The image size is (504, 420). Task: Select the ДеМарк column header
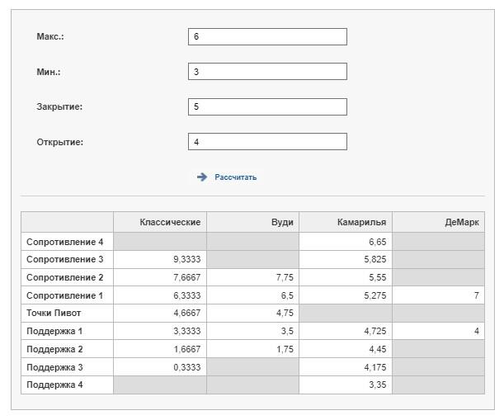[462, 222]
